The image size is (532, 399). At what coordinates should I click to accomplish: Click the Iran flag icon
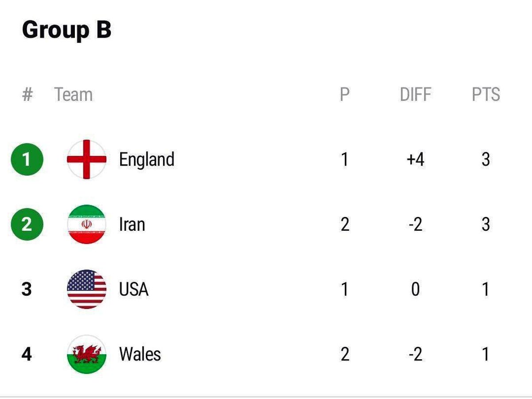(86, 224)
